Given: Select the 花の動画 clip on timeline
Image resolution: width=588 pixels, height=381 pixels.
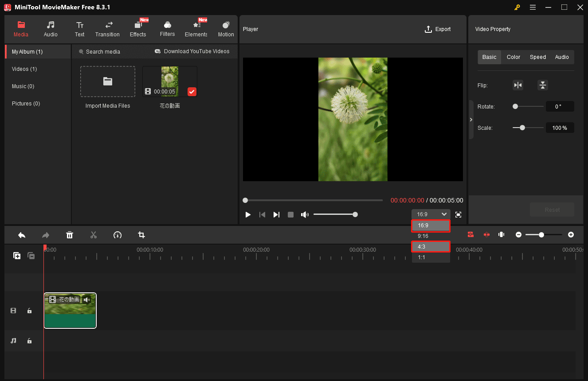Looking at the screenshot, I should 70,311.
